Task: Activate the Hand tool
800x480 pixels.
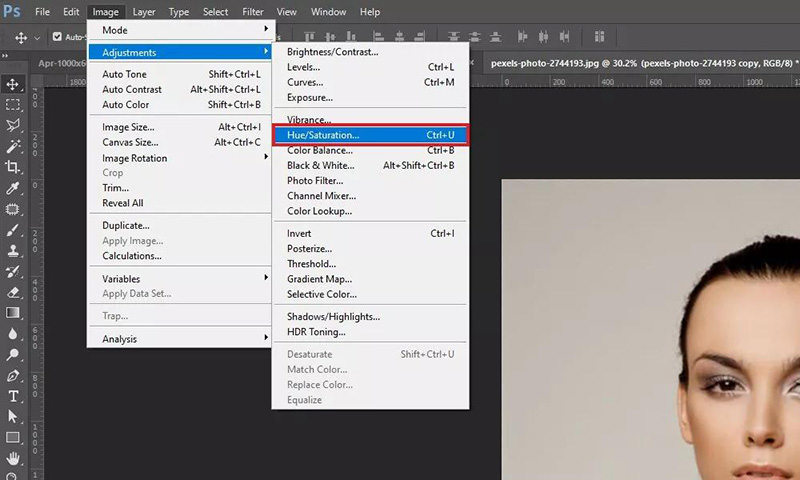Action: pyautogui.click(x=14, y=459)
